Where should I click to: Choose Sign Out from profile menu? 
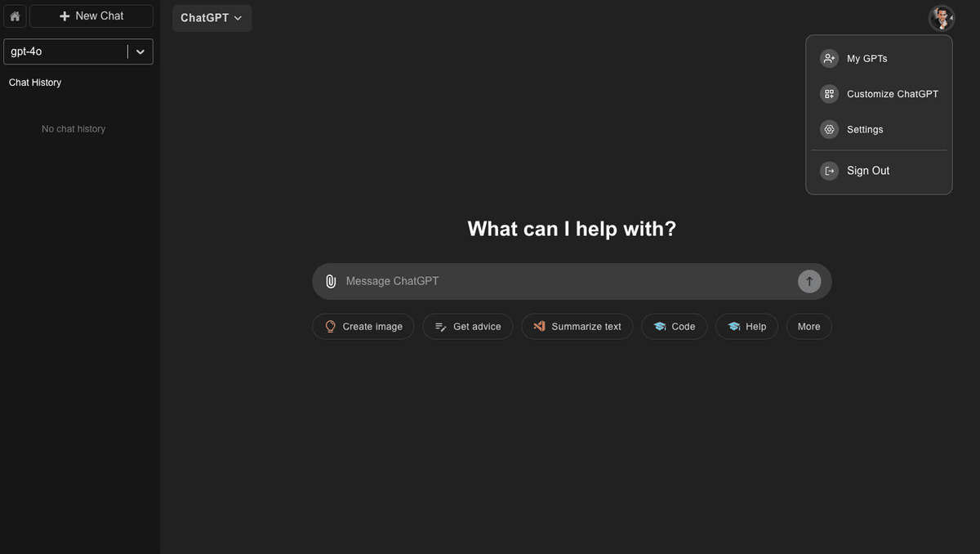pyautogui.click(x=868, y=171)
